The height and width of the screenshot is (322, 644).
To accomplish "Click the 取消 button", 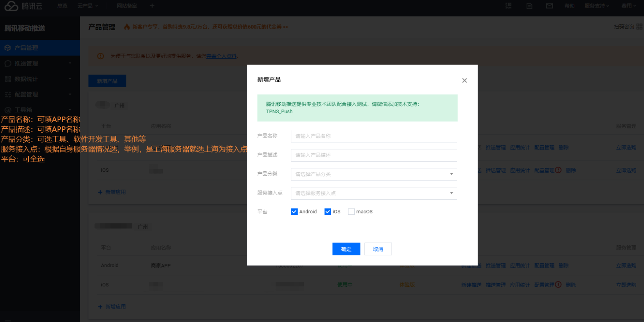I will pyautogui.click(x=378, y=249).
